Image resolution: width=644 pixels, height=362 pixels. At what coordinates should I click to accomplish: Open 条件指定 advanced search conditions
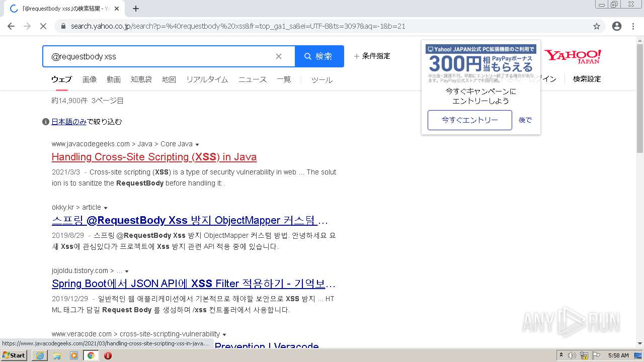coord(372,56)
